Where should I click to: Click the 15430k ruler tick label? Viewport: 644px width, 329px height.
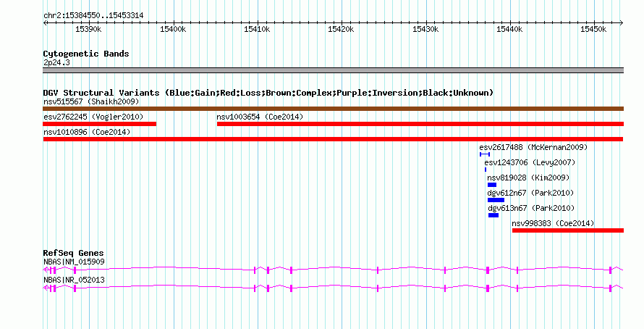click(425, 29)
